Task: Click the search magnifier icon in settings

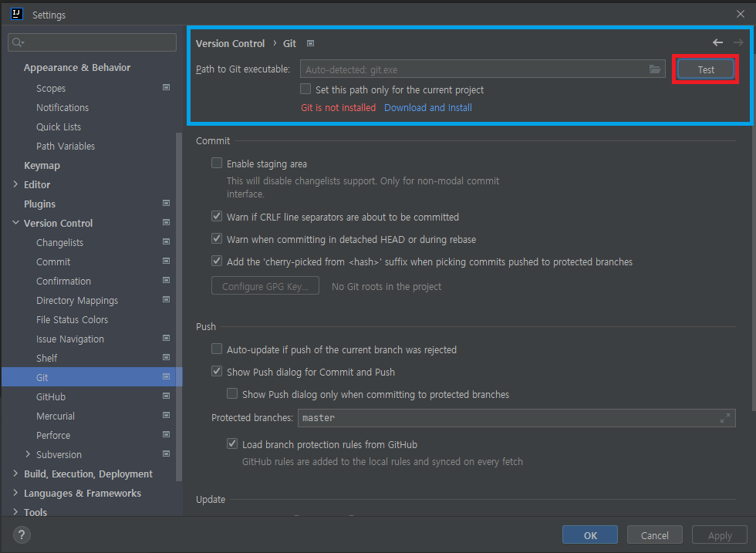Action: 18,42
